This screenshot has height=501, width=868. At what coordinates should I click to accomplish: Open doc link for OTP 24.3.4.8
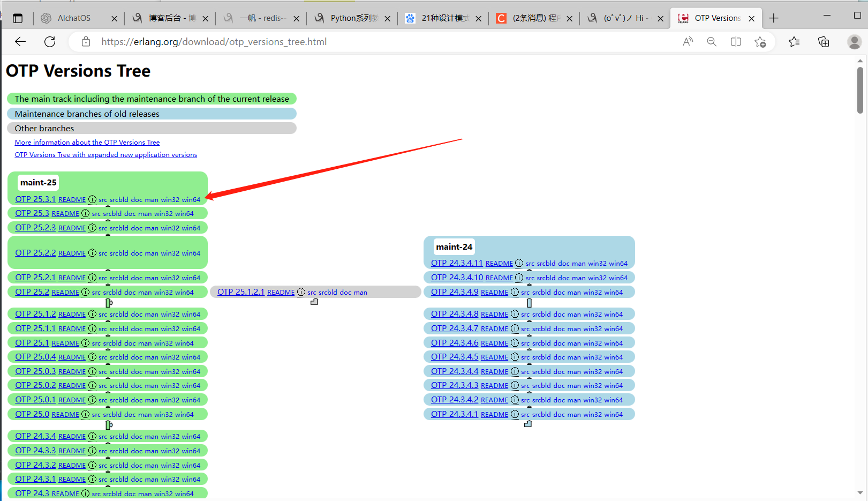point(559,314)
